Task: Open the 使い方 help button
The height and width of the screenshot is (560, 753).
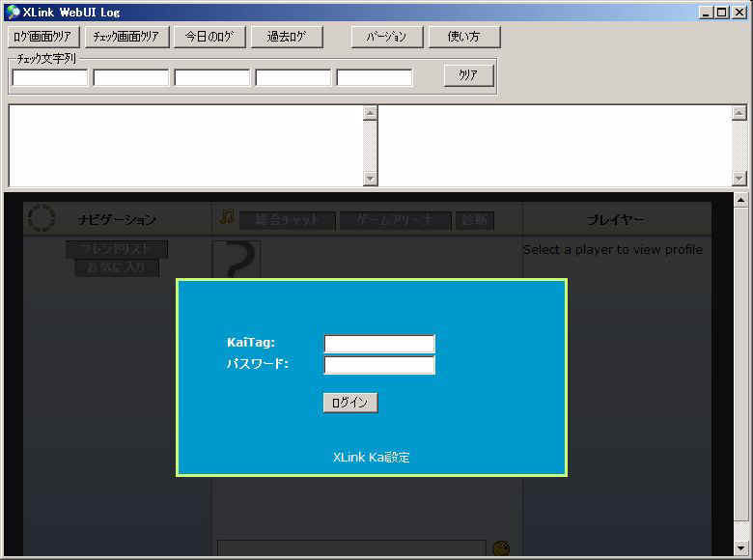Action: [464, 37]
